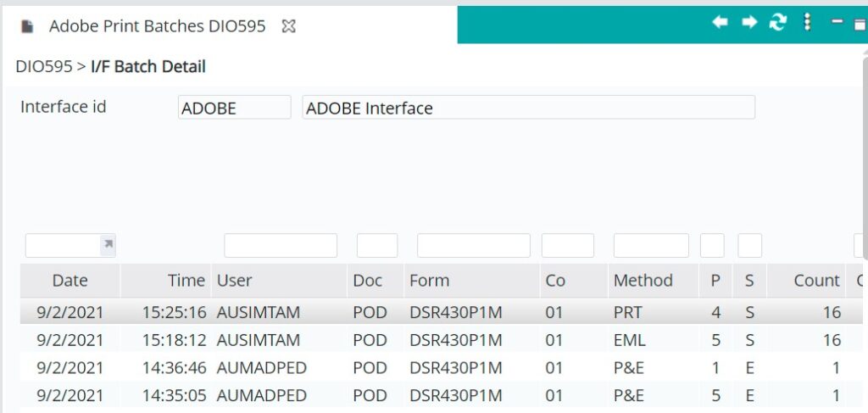Click the EML method cell
The height and width of the screenshot is (413, 868).
[630, 340]
